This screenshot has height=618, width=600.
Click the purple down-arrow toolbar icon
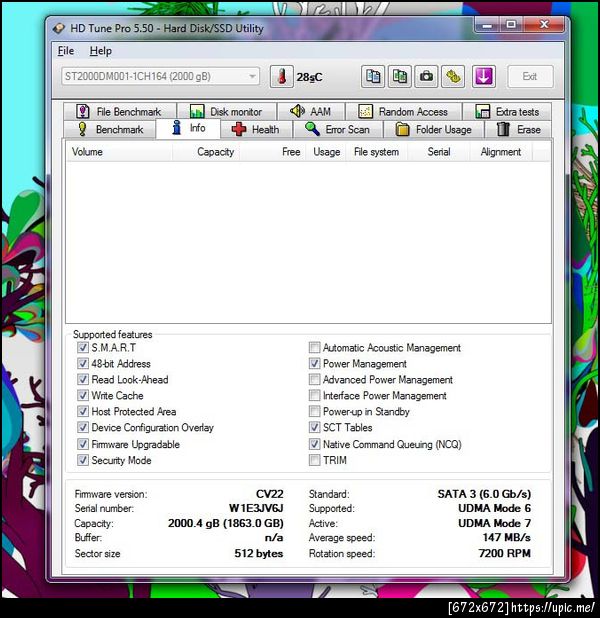(484, 76)
